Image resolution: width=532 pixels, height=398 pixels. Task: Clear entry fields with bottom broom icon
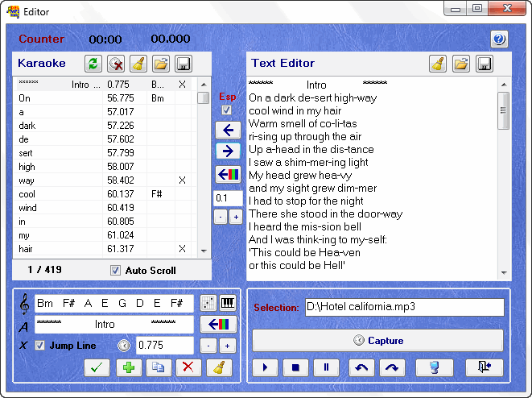[219, 367]
